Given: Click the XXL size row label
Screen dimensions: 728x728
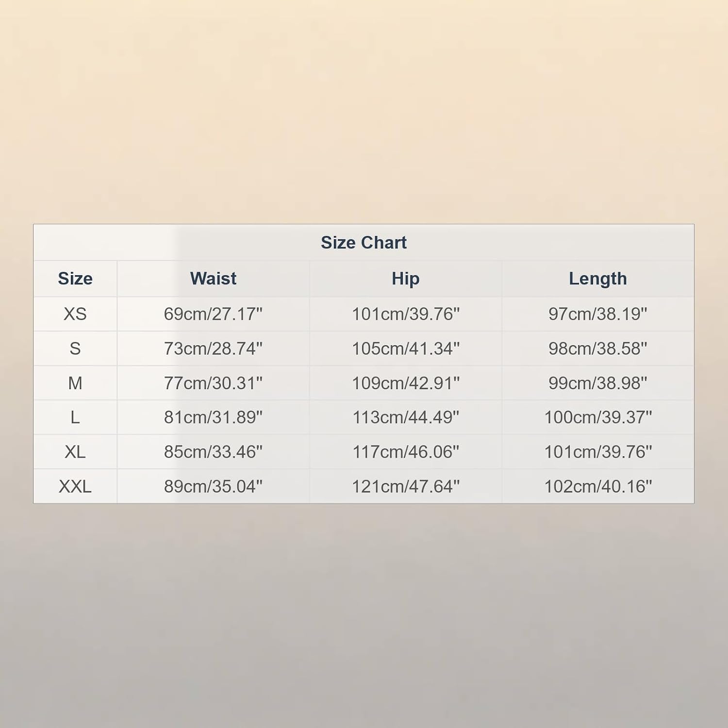Looking at the screenshot, I should coord(75,486).
